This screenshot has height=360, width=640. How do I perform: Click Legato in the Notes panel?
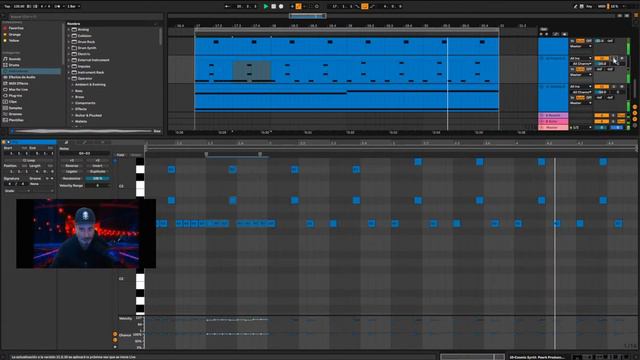point(72,171)
